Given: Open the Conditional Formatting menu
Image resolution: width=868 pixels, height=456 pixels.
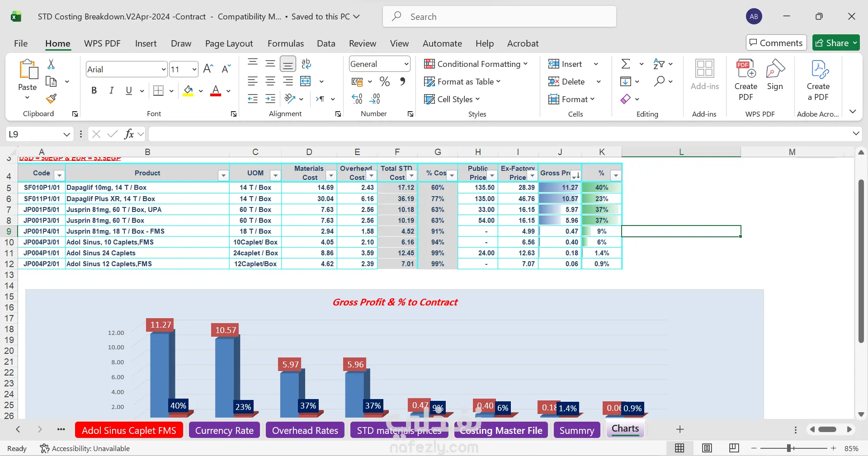Looking at the screenshot, I should pos(476,64).
